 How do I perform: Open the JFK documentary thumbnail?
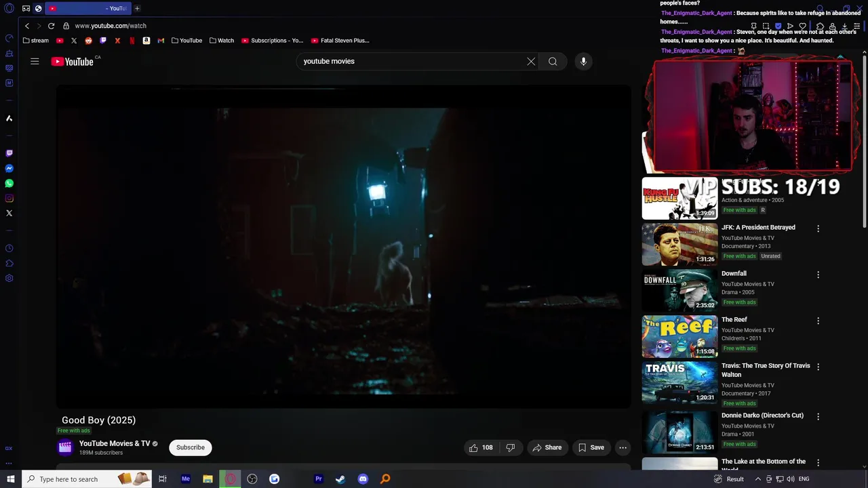click(x=679, y=244)
